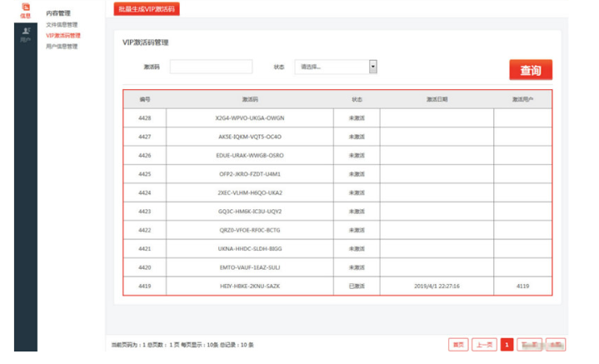Select VIP激活码管理 in the side menu
Viewport: 599px width, 364px height.
pos(63,36)
